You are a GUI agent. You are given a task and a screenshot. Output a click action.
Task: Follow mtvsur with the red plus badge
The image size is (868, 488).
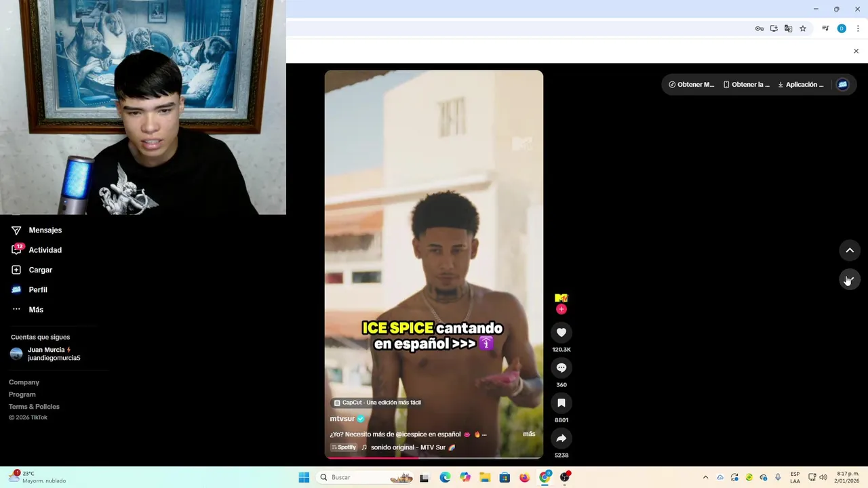(x=561, y=309)
